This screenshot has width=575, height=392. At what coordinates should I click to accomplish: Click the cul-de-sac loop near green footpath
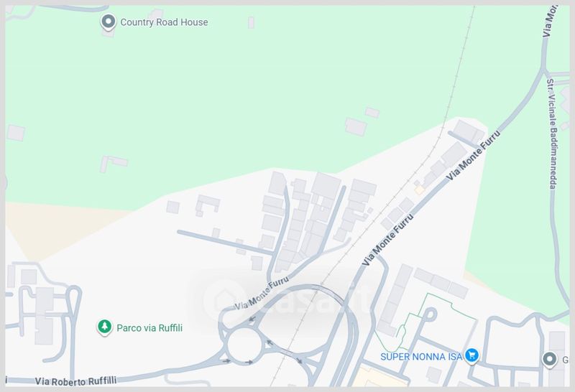[x=430, y=314]
